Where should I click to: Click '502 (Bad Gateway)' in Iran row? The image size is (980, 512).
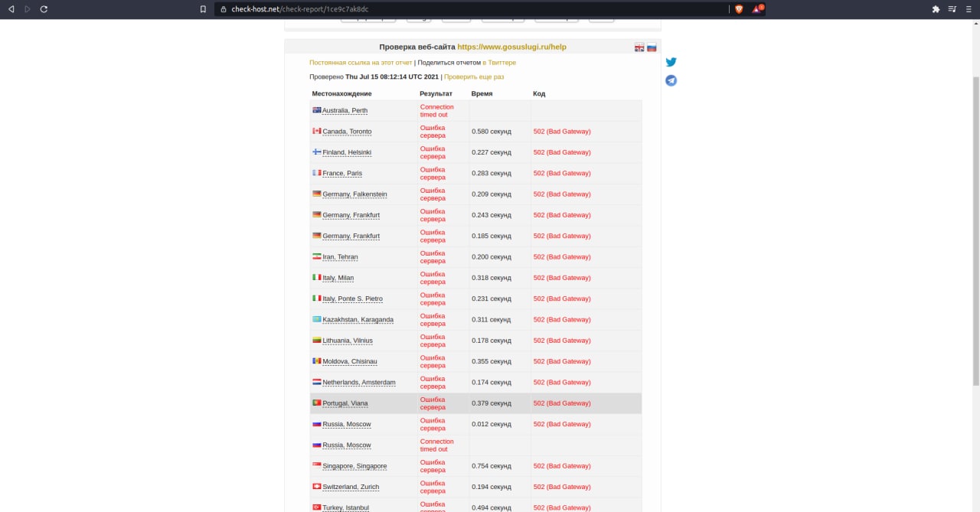pyautogui.click(x=562, y=257)
